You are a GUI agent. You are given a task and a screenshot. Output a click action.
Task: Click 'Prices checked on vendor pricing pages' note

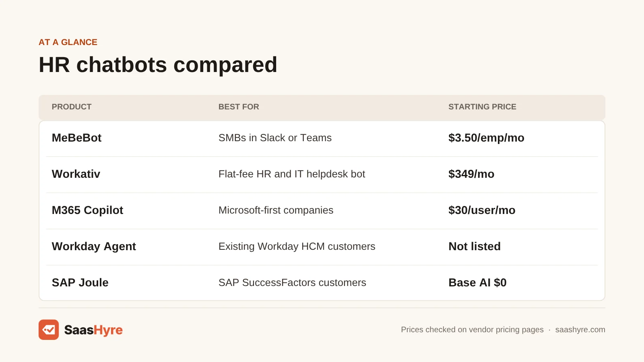(472, 329)
